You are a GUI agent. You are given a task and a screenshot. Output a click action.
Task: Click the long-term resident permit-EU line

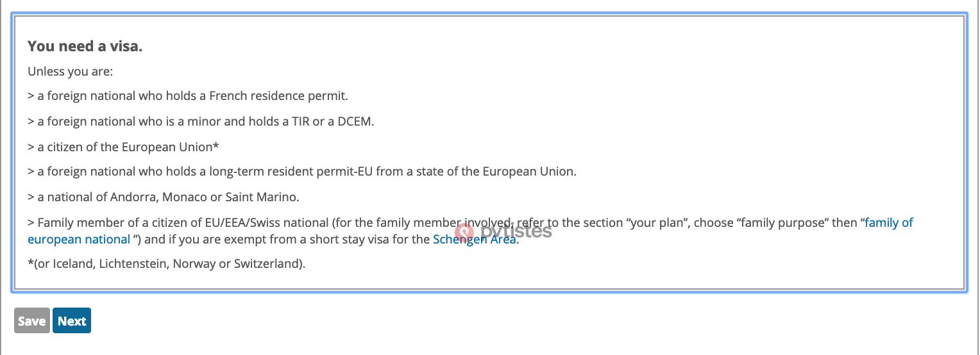(302, 172)
